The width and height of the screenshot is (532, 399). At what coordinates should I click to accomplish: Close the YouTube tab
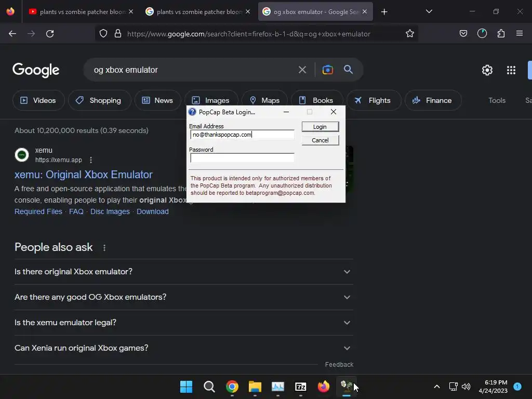coord(131,12)
